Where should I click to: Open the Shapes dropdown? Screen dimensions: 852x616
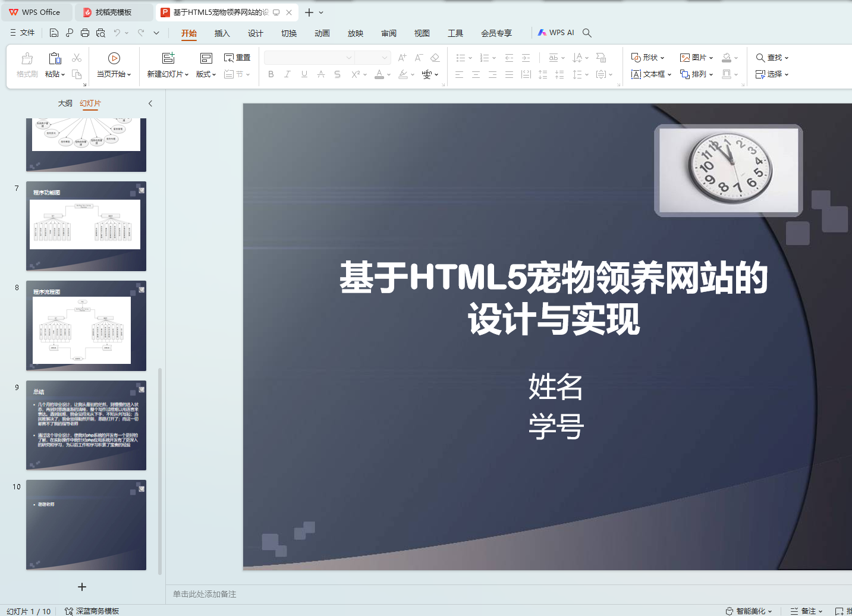[647, 58]
